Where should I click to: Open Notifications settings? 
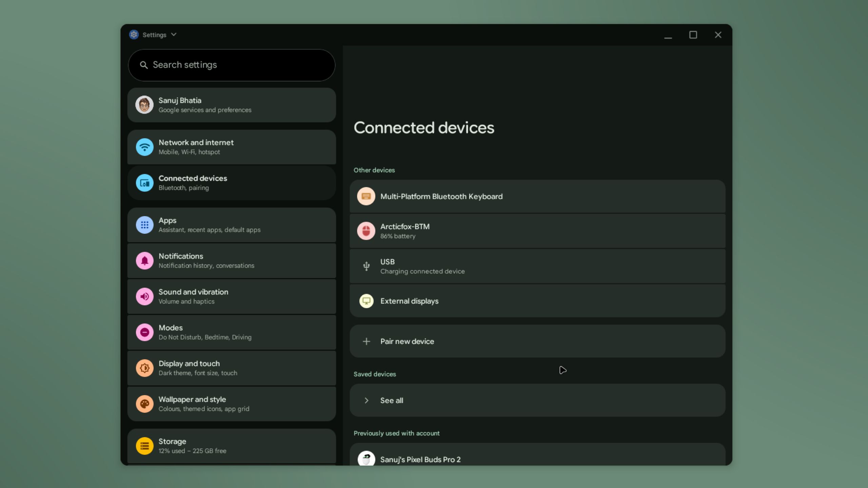pyautogui.click(x=232, y=261)
